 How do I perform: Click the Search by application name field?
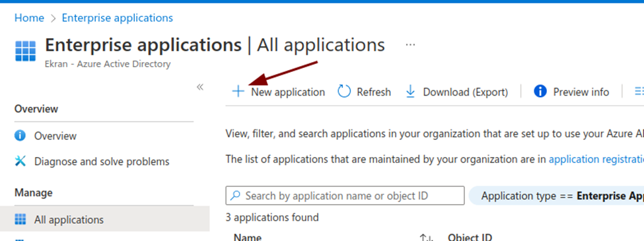(345, 195)
